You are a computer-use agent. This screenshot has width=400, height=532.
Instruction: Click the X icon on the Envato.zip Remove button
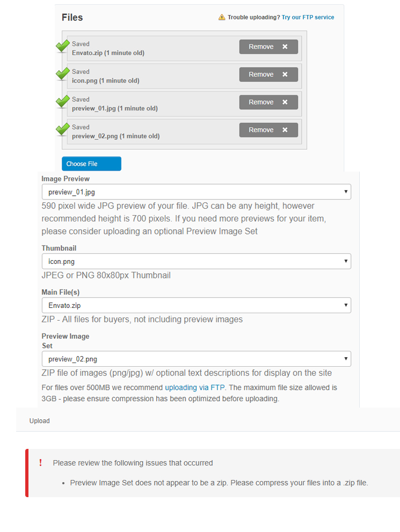[285, 47]
